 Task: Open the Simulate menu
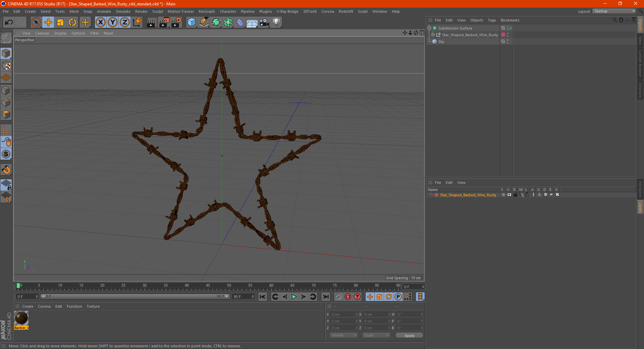(123, 11)
